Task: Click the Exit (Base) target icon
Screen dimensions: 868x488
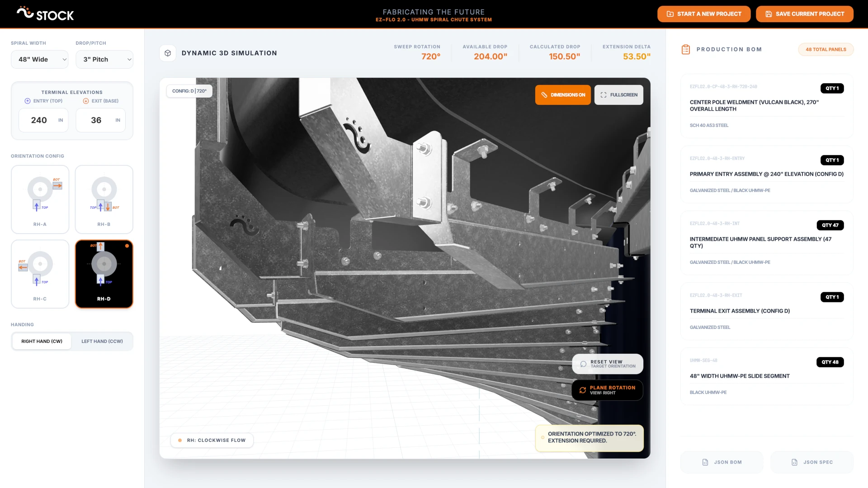Action: pos(86,101)
